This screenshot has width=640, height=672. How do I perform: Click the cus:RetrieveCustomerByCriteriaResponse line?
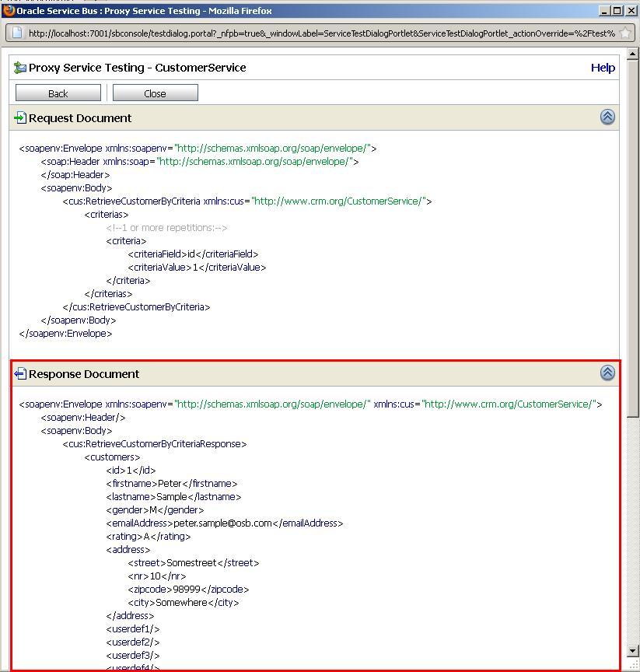pos(155,444)
